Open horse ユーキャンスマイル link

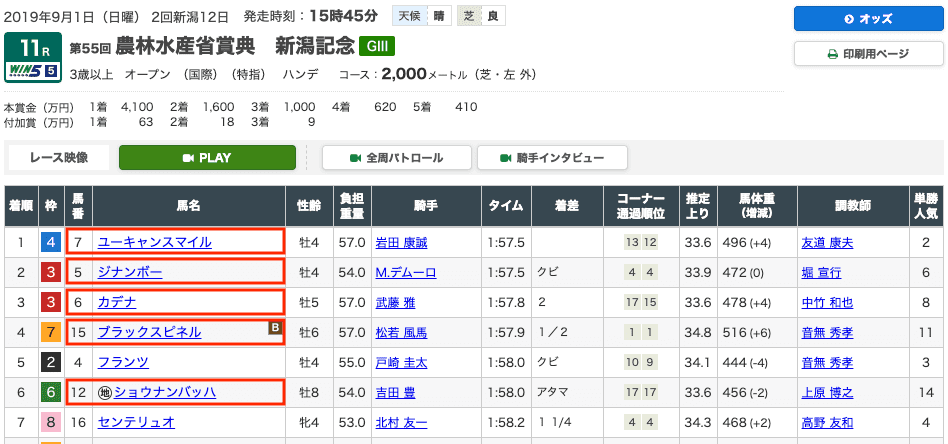pyautogui.click(x=155, y=243)
